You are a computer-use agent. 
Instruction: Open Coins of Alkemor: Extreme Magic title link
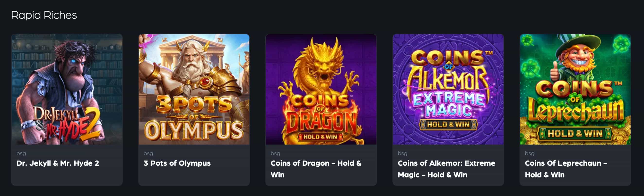click(x=446, y=169)
